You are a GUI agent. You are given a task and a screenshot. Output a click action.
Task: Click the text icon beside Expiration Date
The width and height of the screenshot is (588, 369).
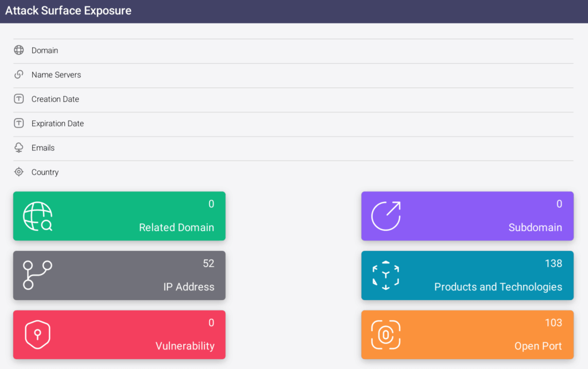point(19,123)
